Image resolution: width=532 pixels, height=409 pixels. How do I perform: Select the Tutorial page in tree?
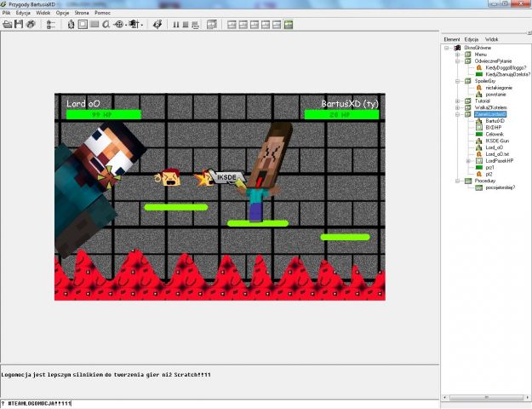pos(483,101)
